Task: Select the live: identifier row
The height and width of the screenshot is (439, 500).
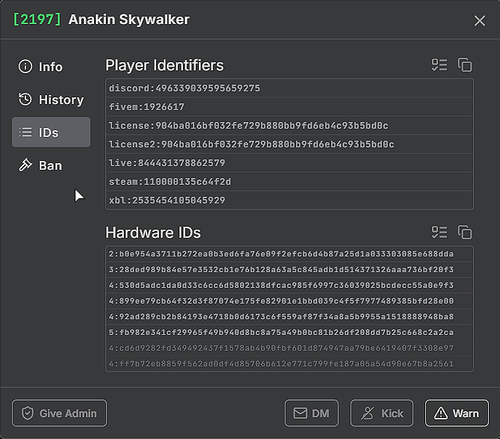Action: [289, 163]
